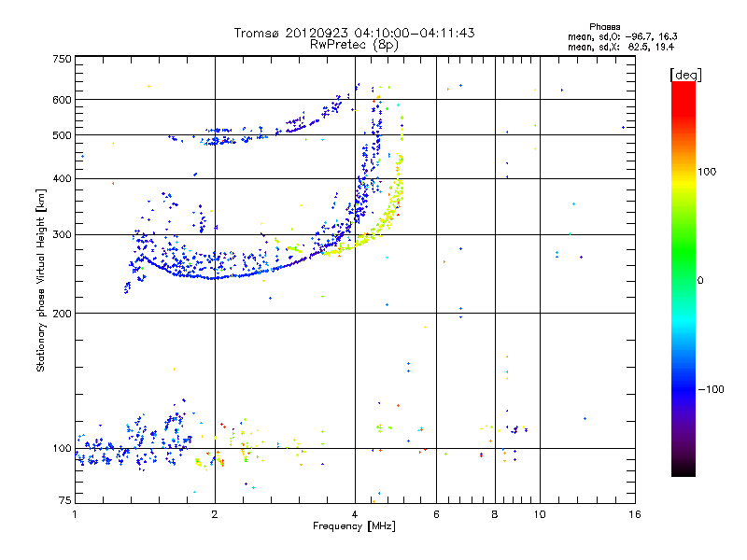Click the 'RwPretec (8p)' subtitle

pos(354,45)
